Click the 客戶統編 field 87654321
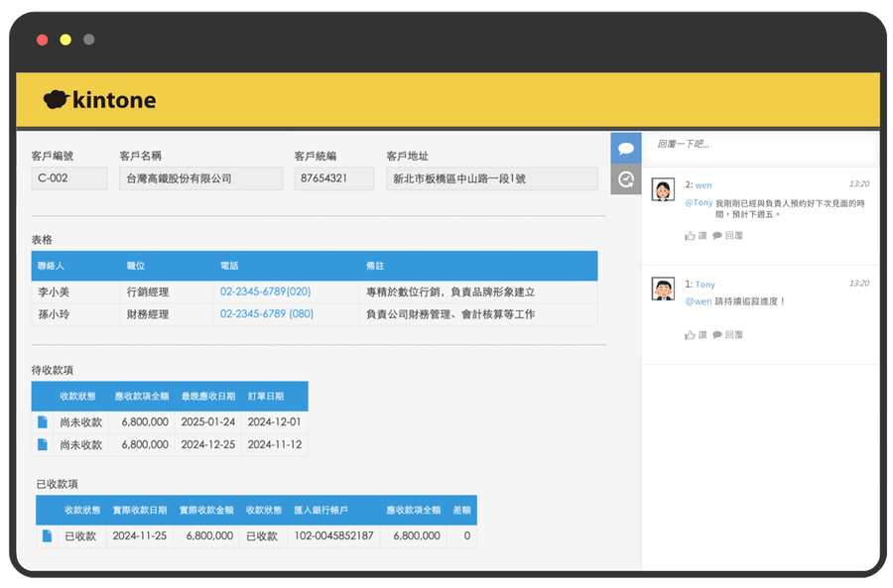The image size is (893, 588). coord(333,178)
